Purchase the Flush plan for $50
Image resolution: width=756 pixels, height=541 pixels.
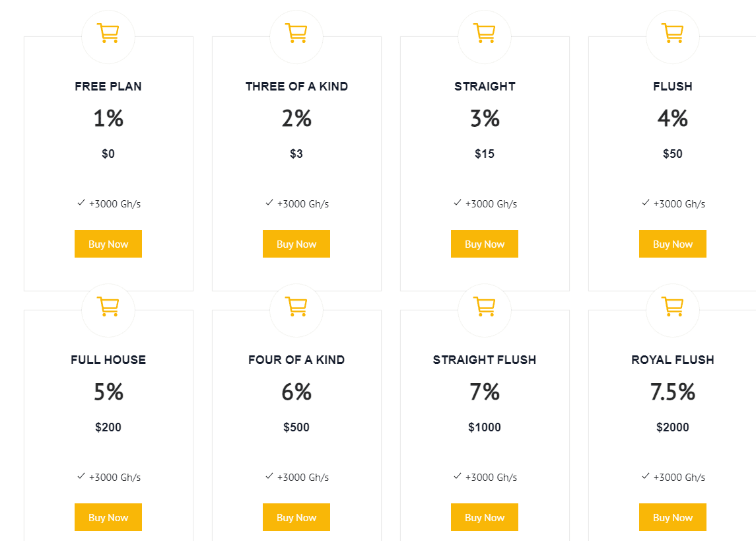coord(672,244)
